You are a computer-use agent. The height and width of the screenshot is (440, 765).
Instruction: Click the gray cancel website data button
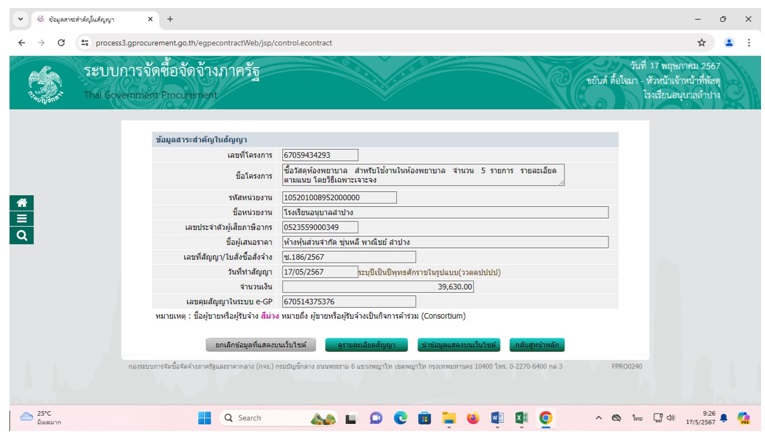click(261, 345)
